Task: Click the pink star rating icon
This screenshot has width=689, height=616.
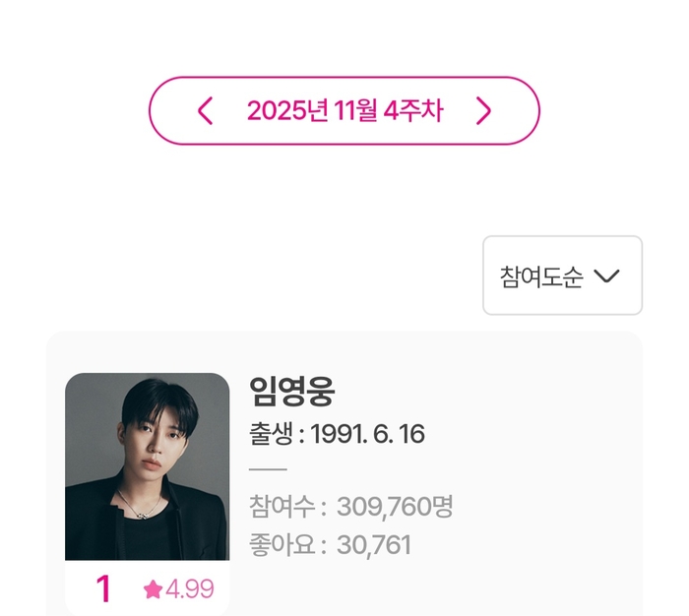Action: coord(153,589)
